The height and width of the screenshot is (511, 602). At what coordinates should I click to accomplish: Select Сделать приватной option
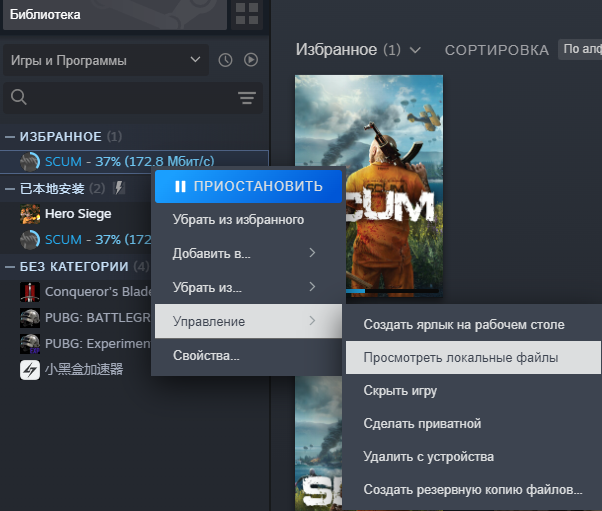[x=473, y=423]
